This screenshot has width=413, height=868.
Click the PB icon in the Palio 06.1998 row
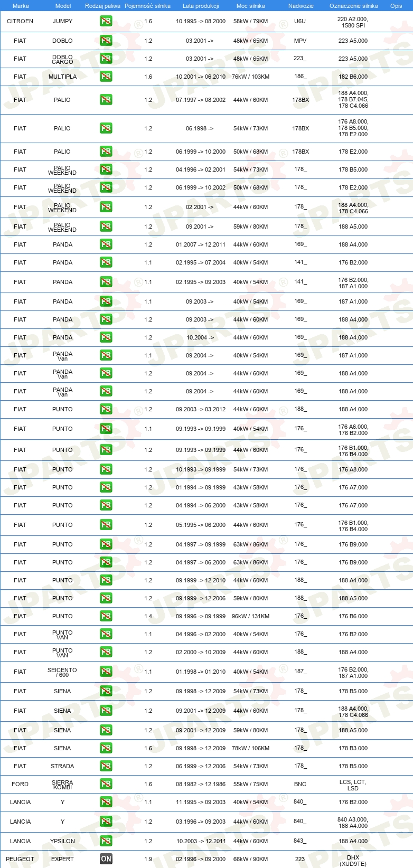[106, 128]
